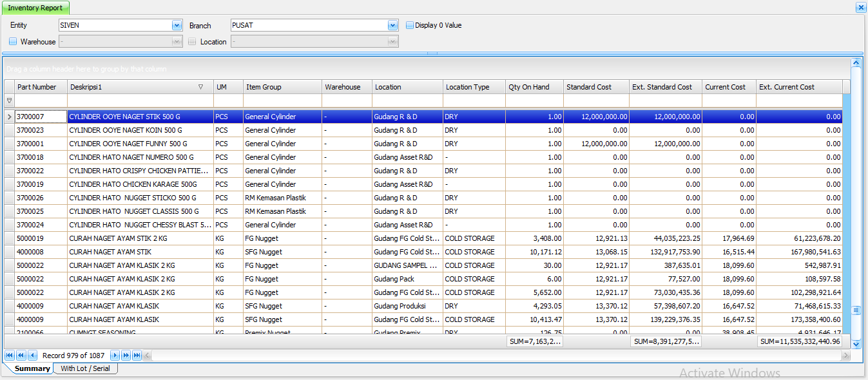Click vertical scrollbar down arrow
This screenshot has height=380, width=868.
click(x=856, y=345)
